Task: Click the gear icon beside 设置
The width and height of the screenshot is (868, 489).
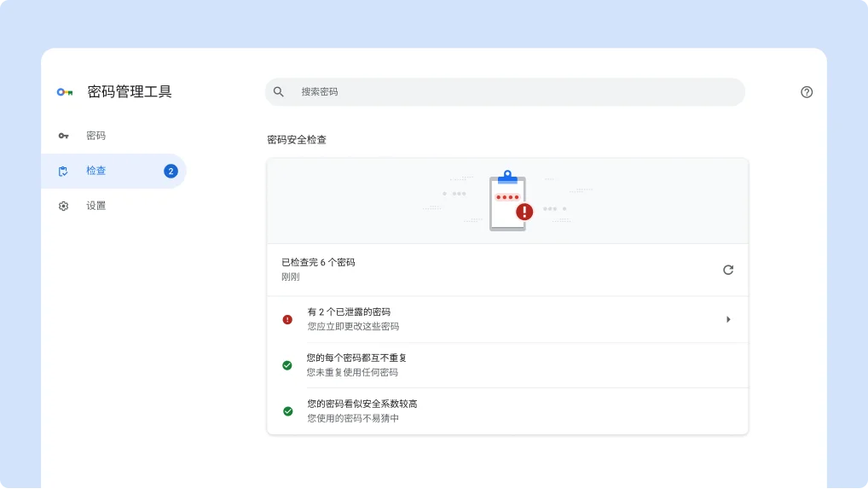Action: tap(63, 206)
